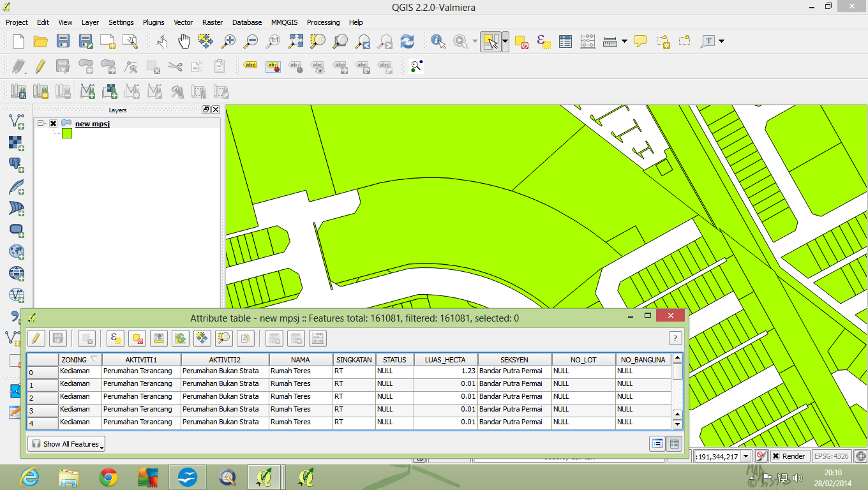Open the Vector menu
Viewport: 868px width, 490px height.
(x=183, y=22)
